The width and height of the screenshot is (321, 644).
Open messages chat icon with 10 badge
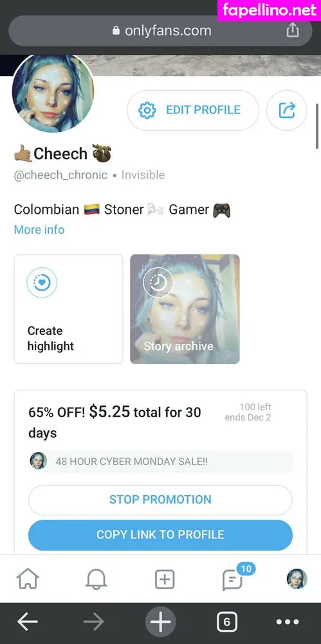(x=233, y=579)
